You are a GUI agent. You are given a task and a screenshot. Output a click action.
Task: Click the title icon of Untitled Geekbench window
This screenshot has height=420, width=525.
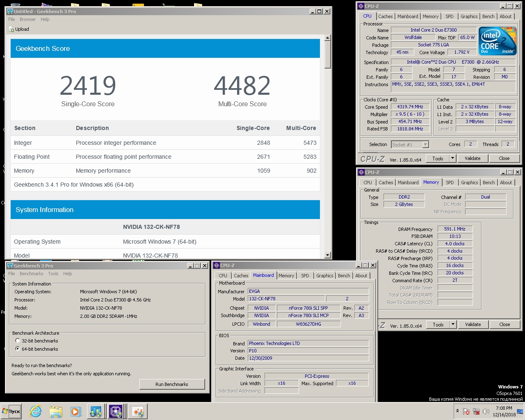(x=10, y=11)
